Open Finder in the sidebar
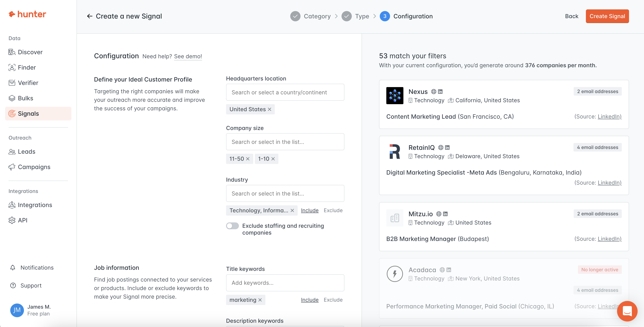Screen dimensions: 644x327 click(x=38, y=68)
